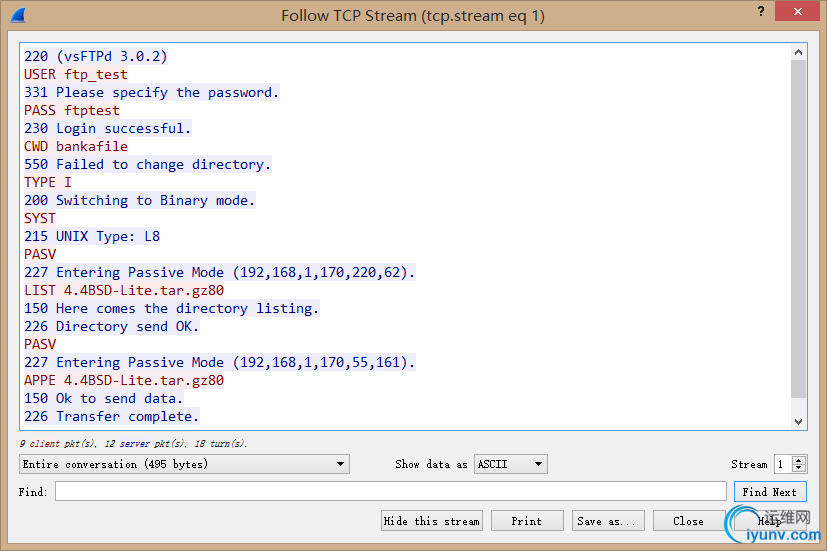Click the Save as... button

608,521
